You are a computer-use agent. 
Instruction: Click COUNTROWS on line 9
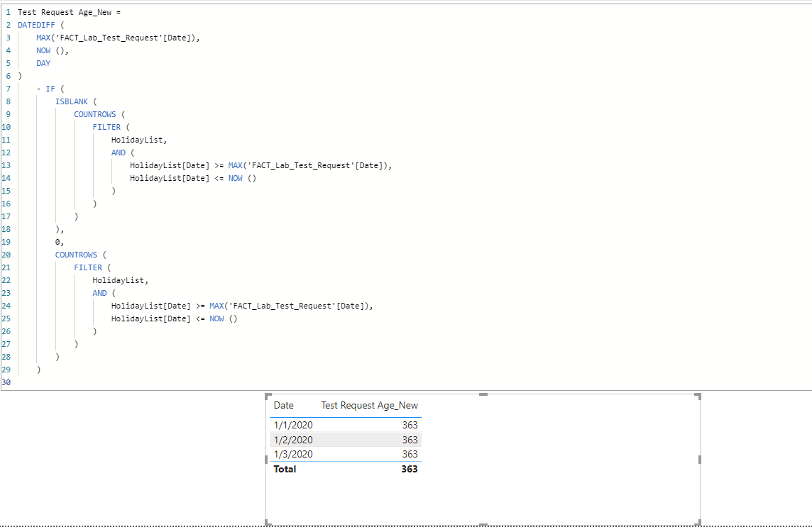(95, 114)
